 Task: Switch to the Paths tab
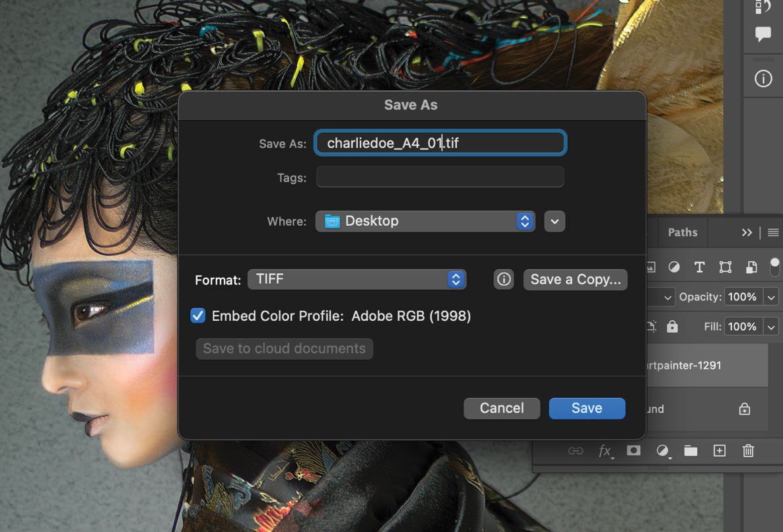[683, 232]
